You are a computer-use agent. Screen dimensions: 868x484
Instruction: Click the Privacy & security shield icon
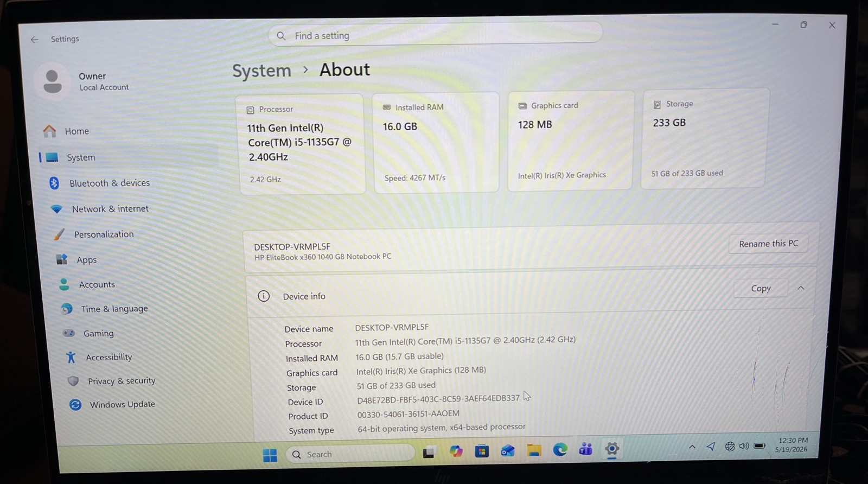tap(73, 381)
